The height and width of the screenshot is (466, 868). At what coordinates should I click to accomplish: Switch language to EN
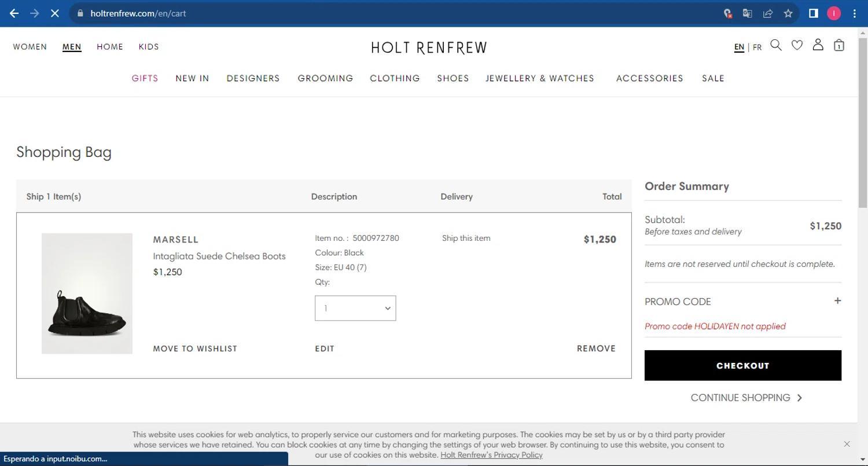pyautogui.click(x=739, y=47)
